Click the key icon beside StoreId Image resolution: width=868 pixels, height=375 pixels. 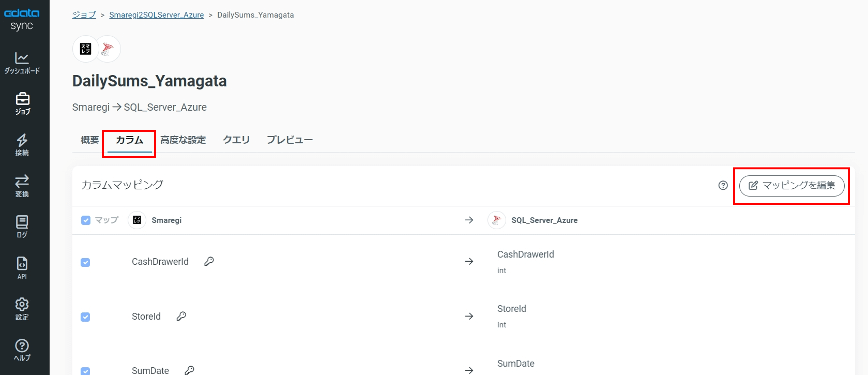click(181, 316)
